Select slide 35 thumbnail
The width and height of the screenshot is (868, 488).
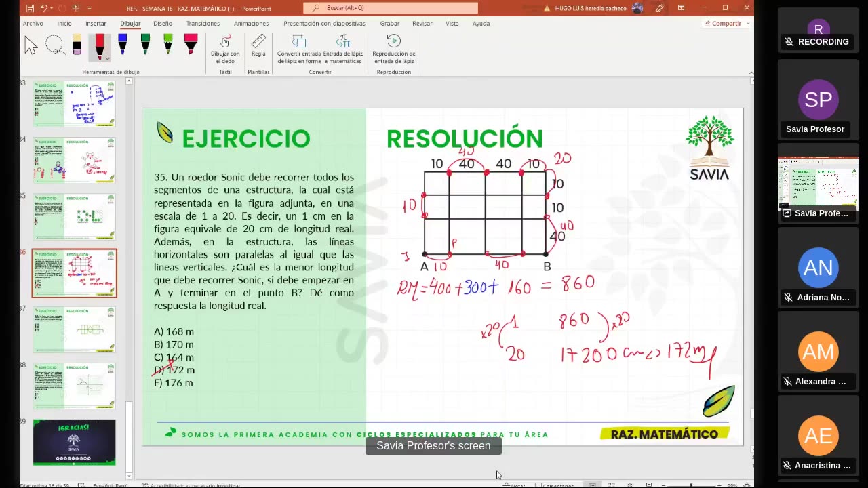tap(74, 216)
